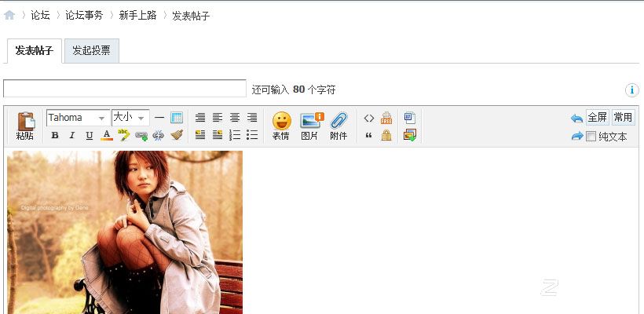The height and width of the screenshot is (314, 644).
Task: Open the 新手上路 breadcrumb link
Action: pyautogui.click(x=137, y=16)
